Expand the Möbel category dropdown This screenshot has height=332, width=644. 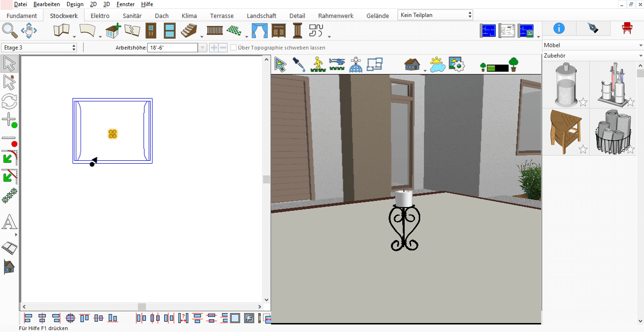(593, 45)
